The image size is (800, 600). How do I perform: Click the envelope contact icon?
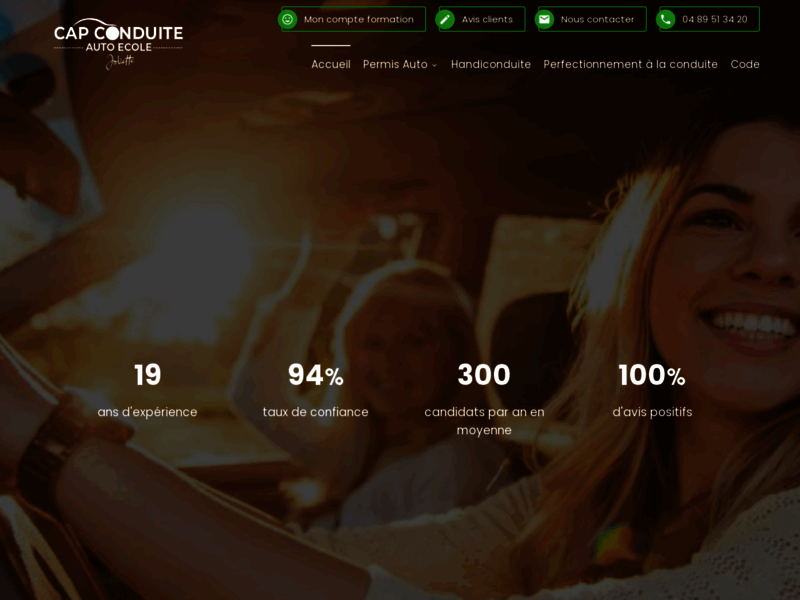(x=545, y=19)
